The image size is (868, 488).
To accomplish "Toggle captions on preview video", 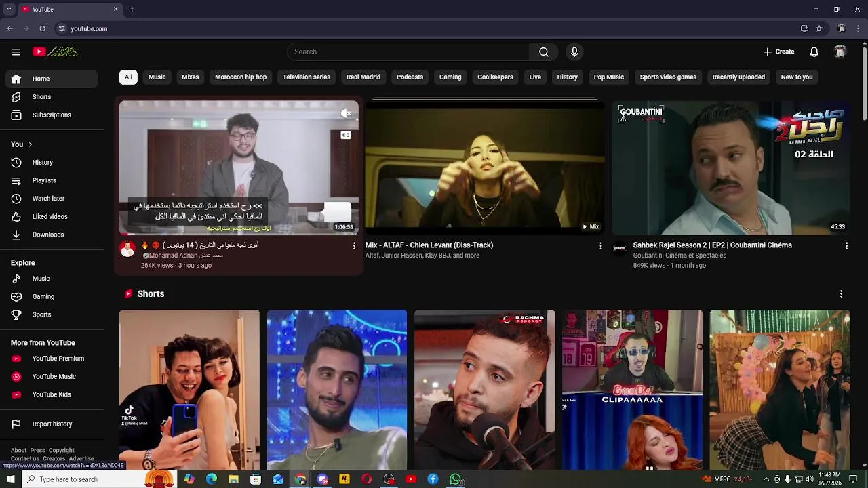I will [346, 135].
